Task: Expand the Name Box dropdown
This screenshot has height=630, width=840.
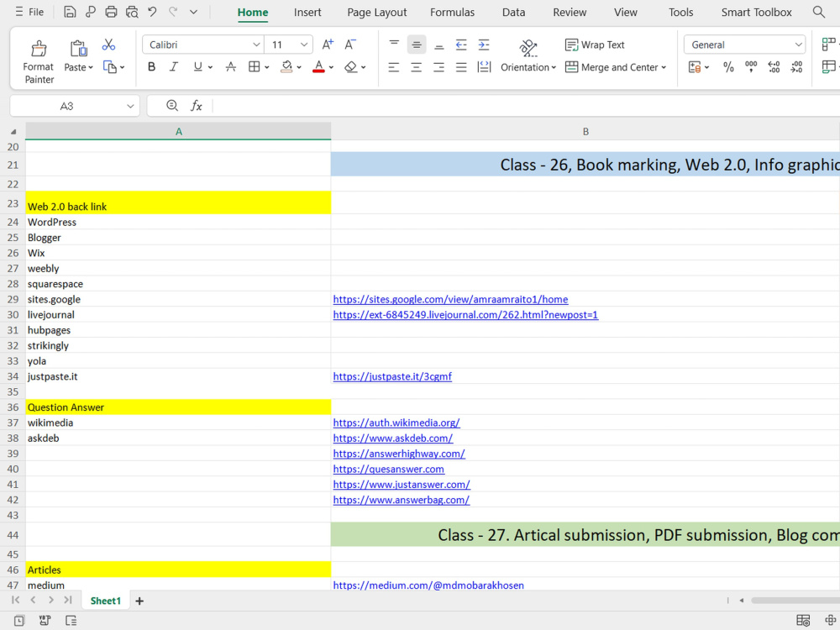Action: (x=130, y=106)
